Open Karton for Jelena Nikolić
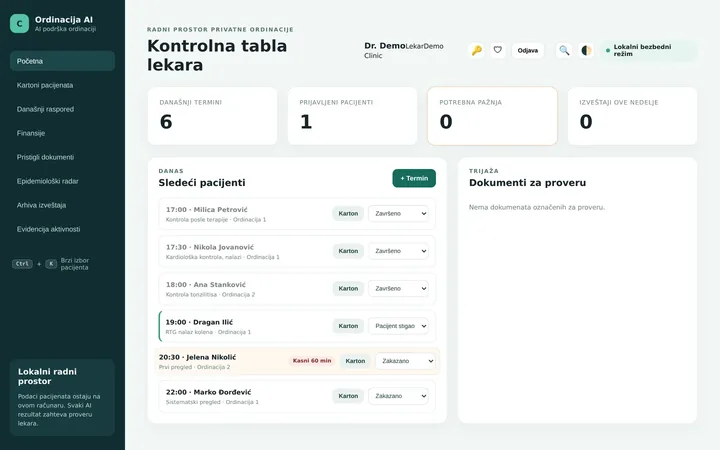Image resolution: width=720 pixels, height=450 pixels. 355,361
